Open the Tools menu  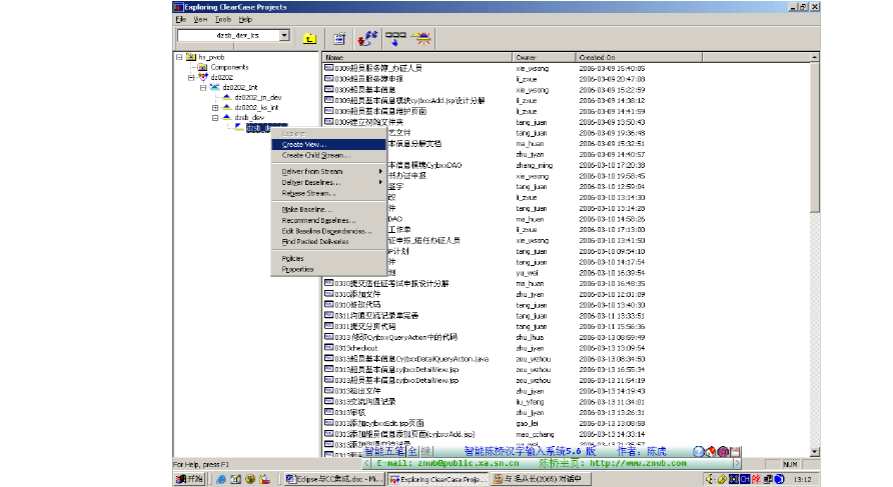pyautogui.click(x=222, y=19)
